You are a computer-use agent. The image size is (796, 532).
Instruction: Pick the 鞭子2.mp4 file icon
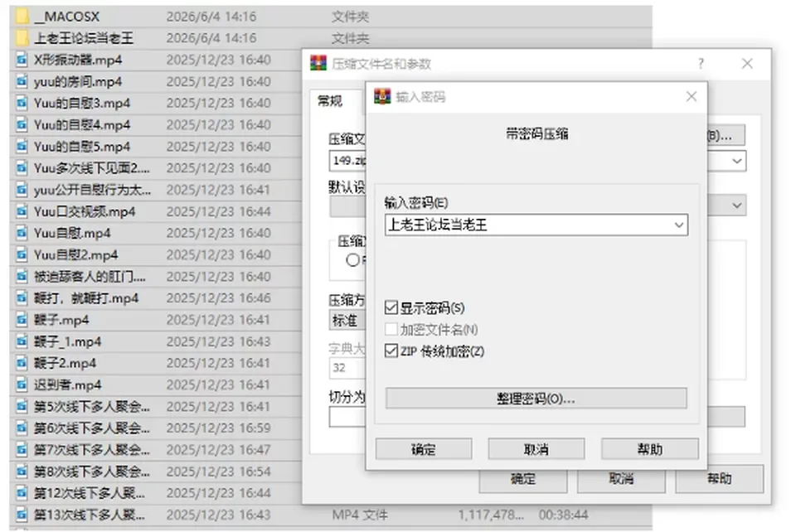coord(22,363)
